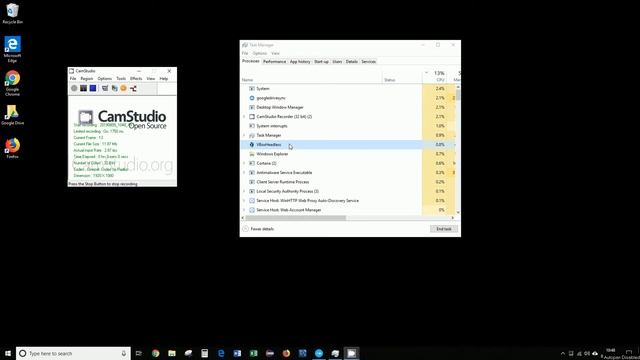The image size is (640, 360).
Task: Click the CamStudio screen annotations toolbar icon
Action: click(105, 88)
